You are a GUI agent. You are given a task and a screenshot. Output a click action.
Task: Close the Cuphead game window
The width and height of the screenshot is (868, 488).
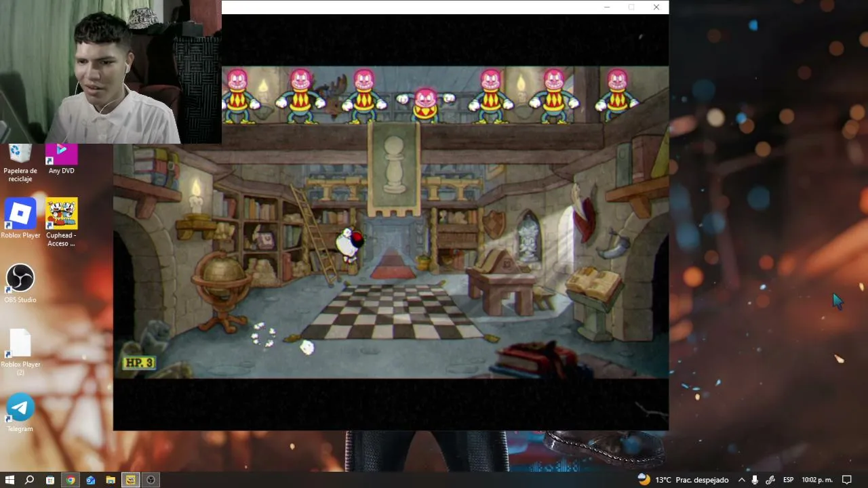click(x=656, y=7)
